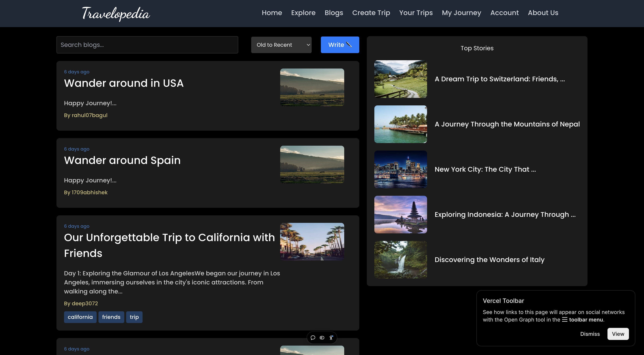Select the friends tag
The image size is (644, 355).
tap(111, 317)
